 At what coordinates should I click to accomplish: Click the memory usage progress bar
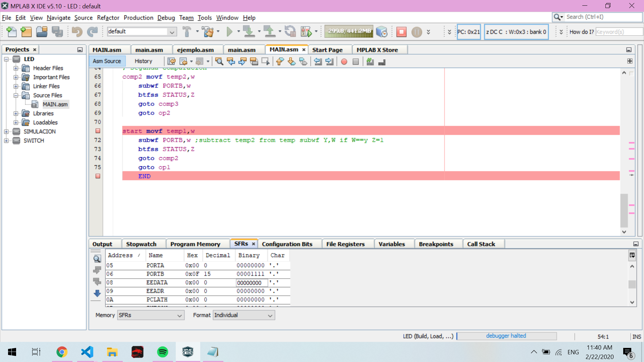[349, 31]
